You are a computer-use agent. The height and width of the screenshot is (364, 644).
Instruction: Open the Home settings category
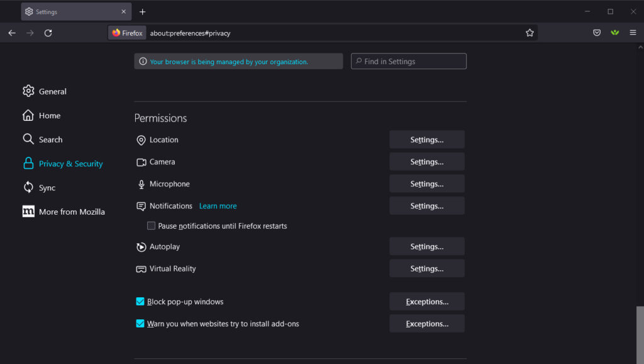coord(42,116)
